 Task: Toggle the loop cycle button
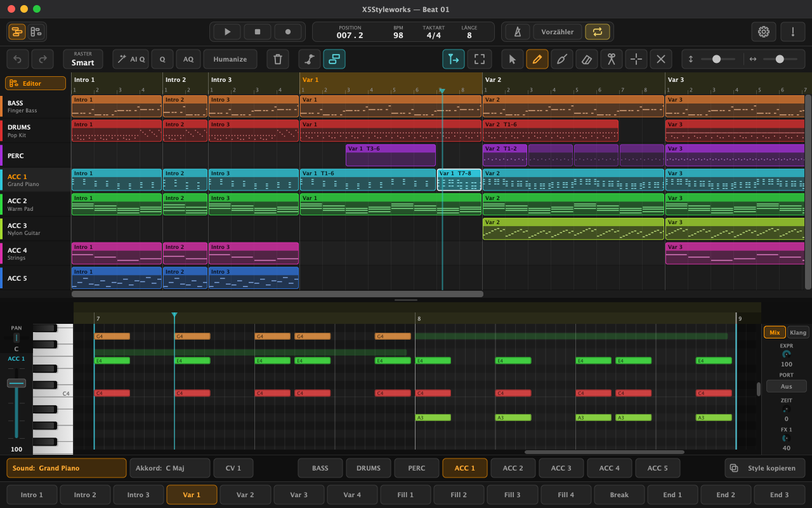[x=598, y=32]
